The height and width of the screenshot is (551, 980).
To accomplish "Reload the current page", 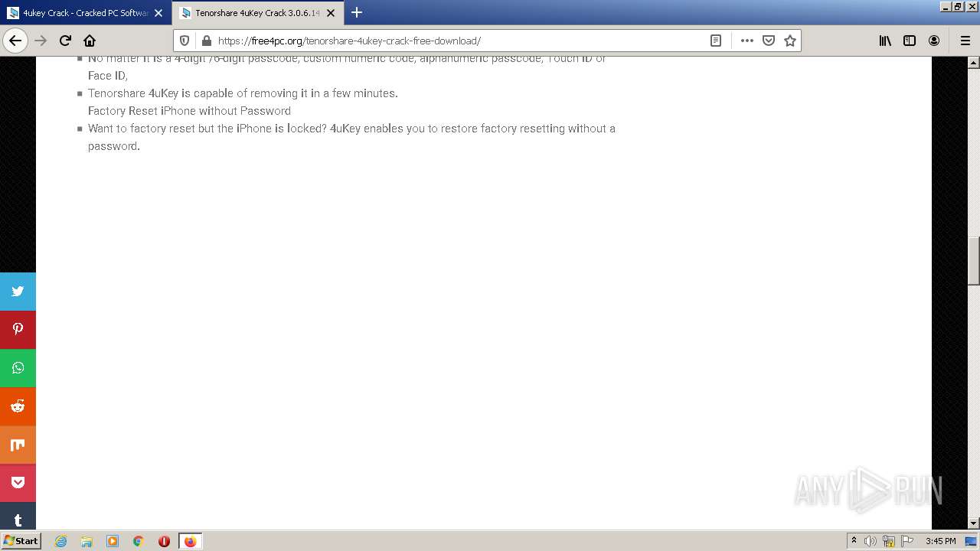I will click(65, 41).
